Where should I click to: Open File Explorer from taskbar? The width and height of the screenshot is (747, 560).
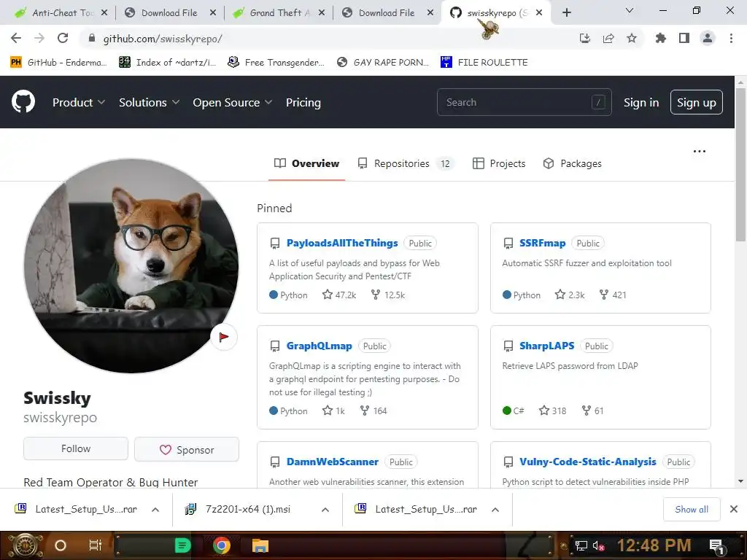[x=260, y=545]
